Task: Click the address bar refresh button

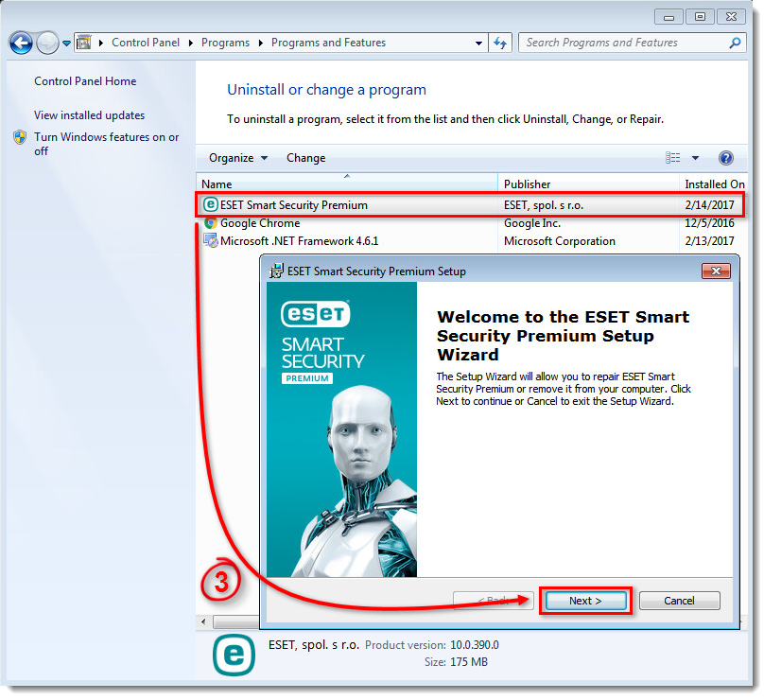Action: 500,43
